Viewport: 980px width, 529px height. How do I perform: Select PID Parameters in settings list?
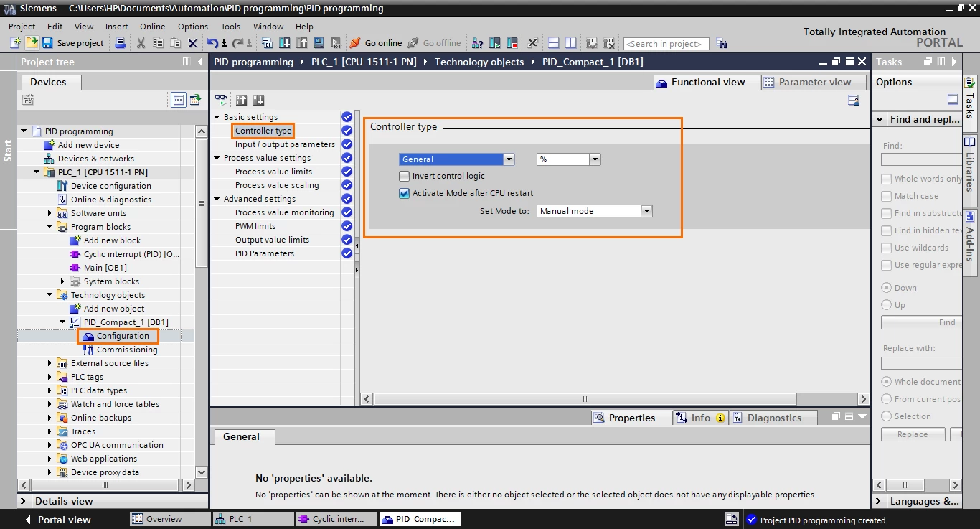pyautogui.click(x=265, y=253)
